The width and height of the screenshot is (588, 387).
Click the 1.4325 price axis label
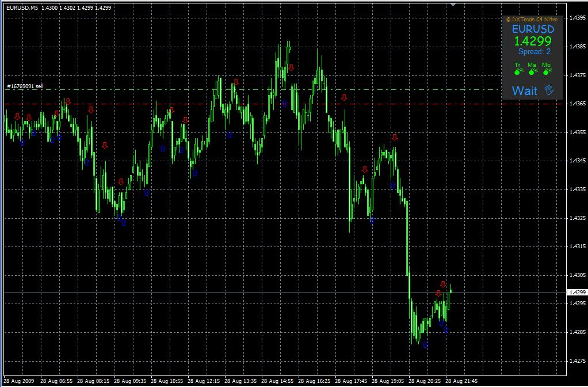578,218
